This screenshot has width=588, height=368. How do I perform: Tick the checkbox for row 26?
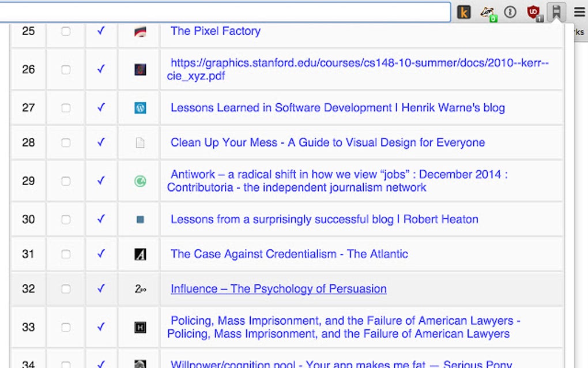pos(66,70)
